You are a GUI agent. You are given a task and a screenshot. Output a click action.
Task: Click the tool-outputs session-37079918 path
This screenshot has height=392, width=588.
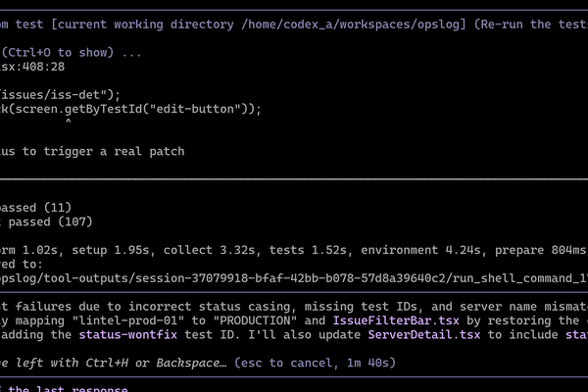pos(294,278)
